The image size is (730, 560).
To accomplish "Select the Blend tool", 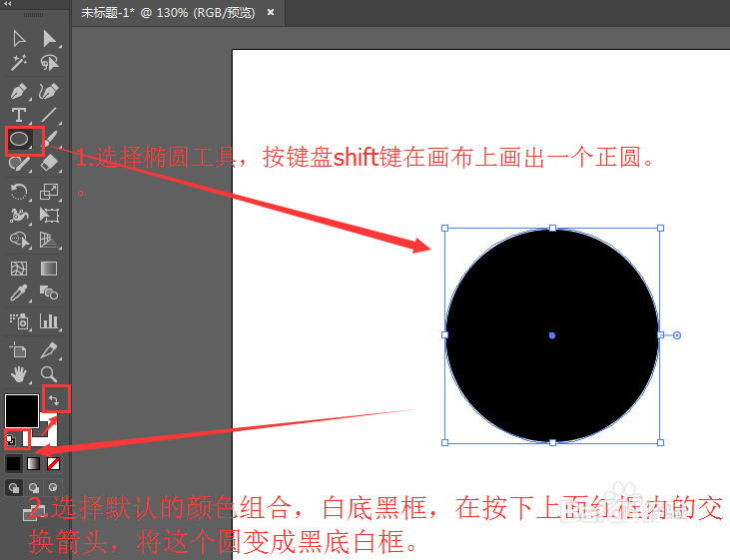I will click(49, 292).
